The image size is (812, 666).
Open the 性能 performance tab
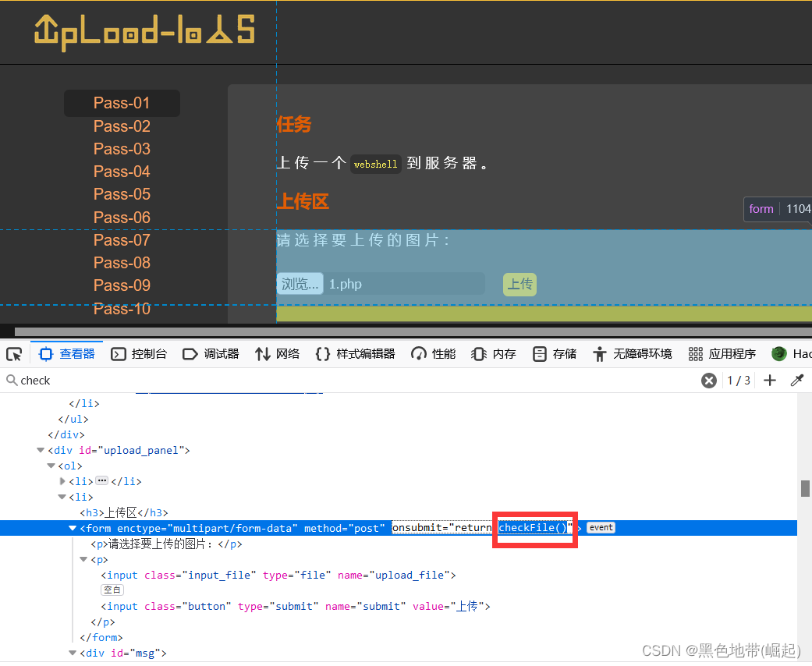pyautogui.click(x=433, y=354)
